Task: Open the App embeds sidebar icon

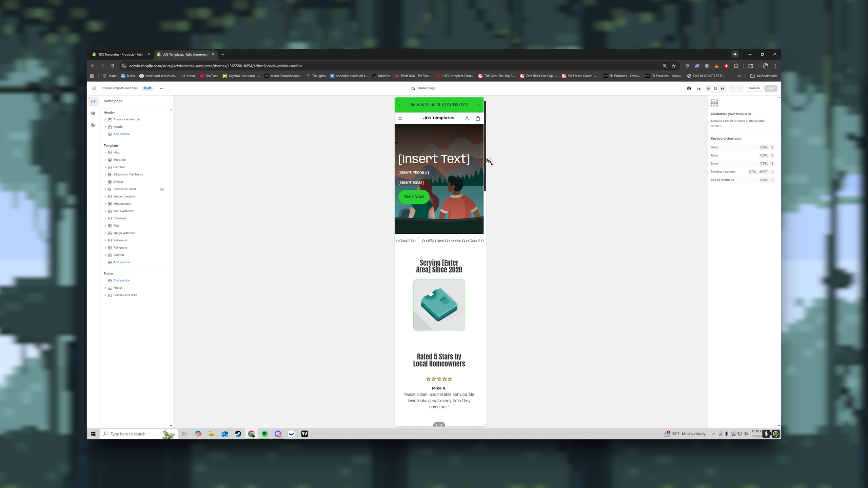Action: coord(93,125)
